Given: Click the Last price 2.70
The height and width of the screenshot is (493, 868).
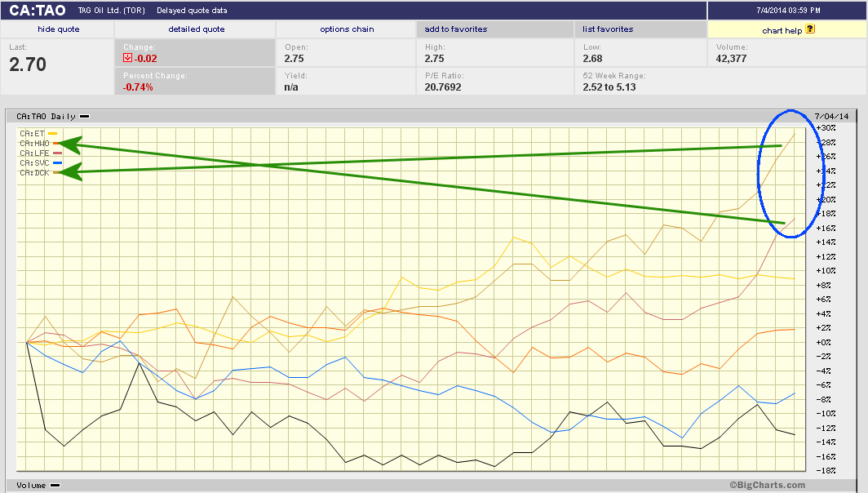Looking at the screenshot, I should click(28, 64).
